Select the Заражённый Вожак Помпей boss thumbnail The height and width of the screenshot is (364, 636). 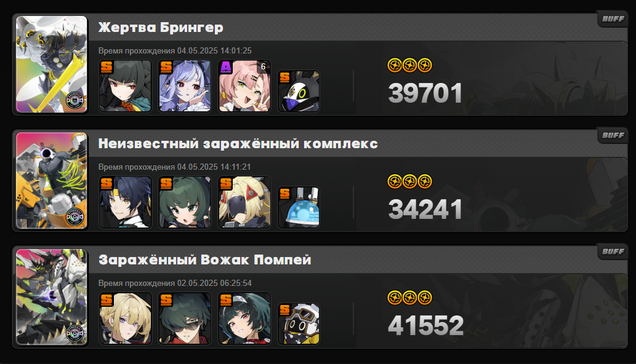tap(52, 297)
